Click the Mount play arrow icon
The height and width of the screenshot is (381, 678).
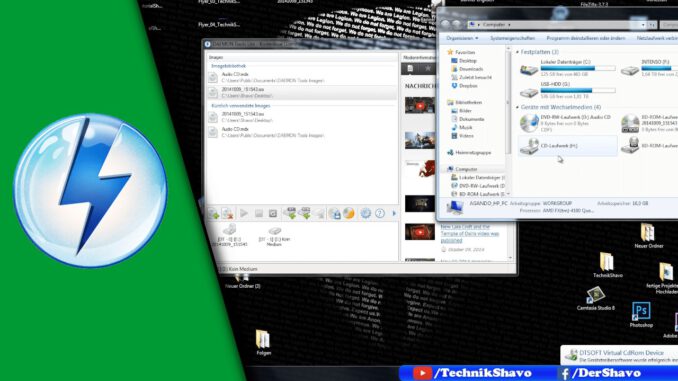244,213
